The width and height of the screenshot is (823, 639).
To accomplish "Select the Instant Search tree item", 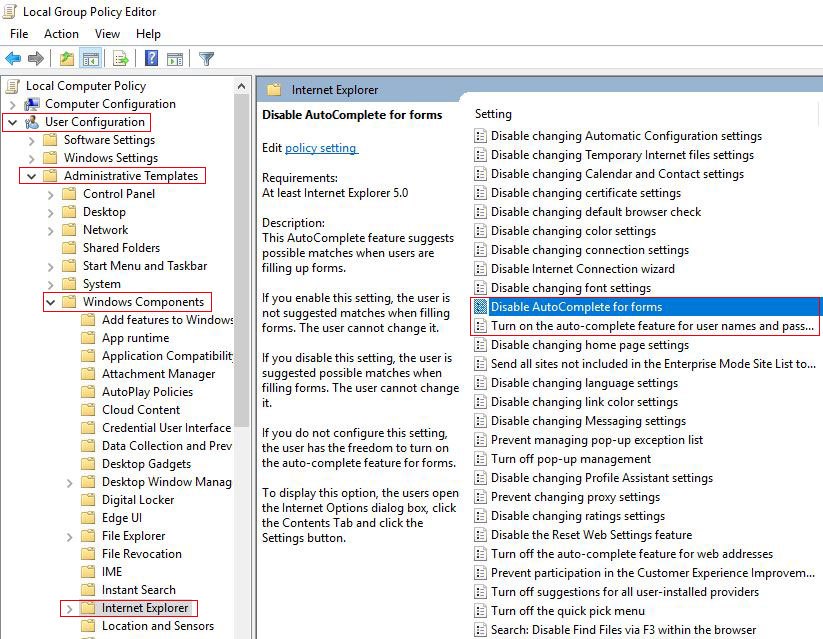I will pyautogui.click(x=139, y=590).
